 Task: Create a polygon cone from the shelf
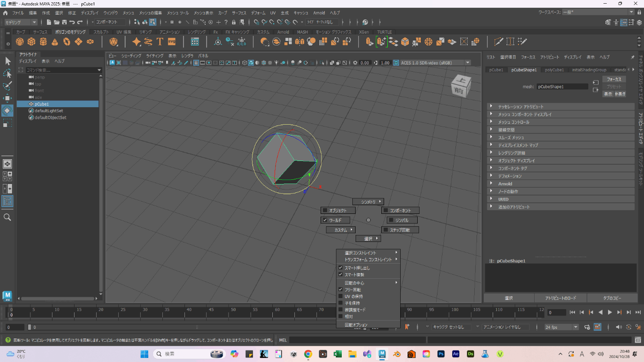click(55, 42)
